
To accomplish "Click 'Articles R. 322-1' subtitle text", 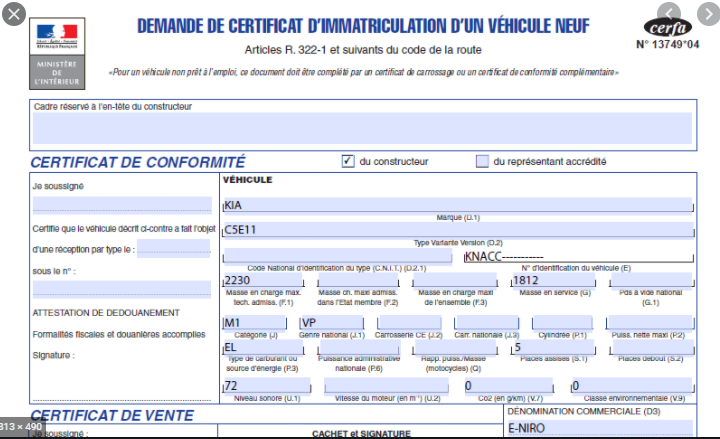I will tap(285, 50).
